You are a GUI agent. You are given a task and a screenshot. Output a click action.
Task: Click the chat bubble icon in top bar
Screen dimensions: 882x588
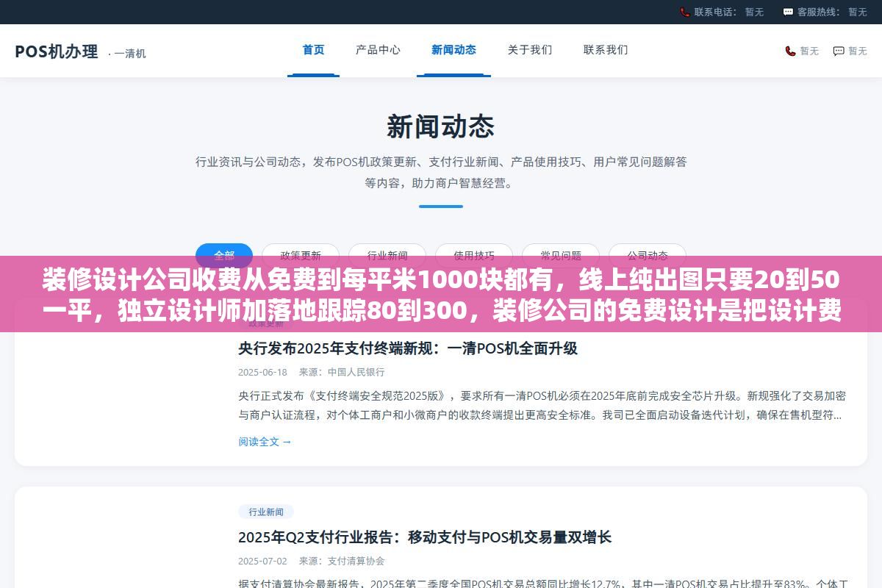788,12
